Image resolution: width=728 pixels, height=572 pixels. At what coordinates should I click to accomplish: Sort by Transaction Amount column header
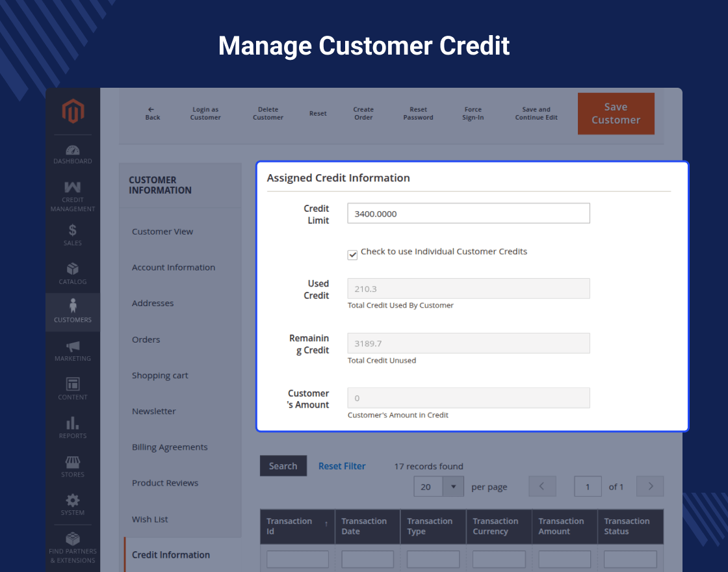[565, 526]
